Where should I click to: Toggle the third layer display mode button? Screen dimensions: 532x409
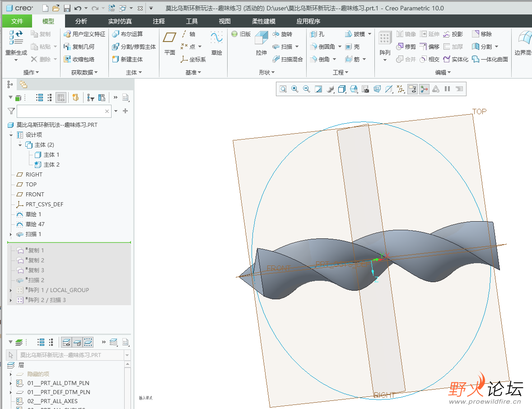click(88, 343)
